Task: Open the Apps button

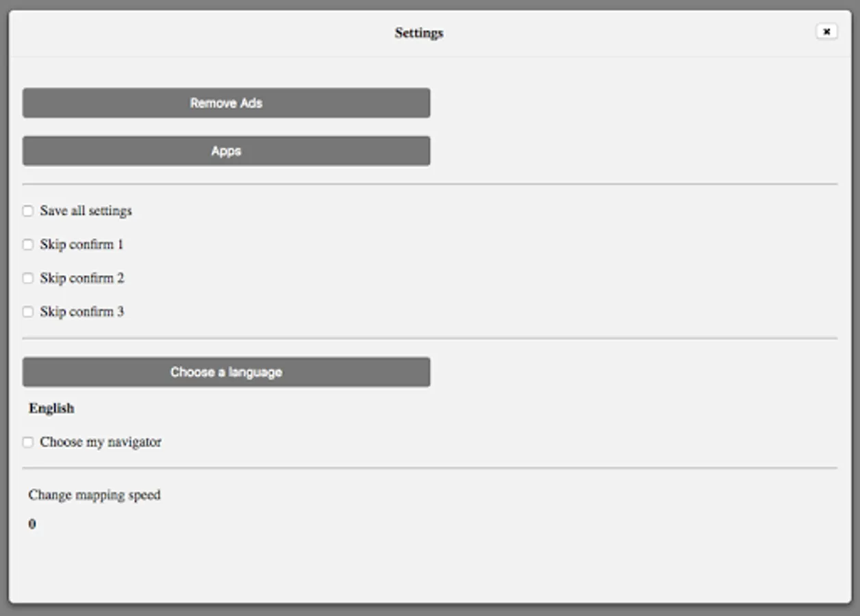Action: (226, 151)
